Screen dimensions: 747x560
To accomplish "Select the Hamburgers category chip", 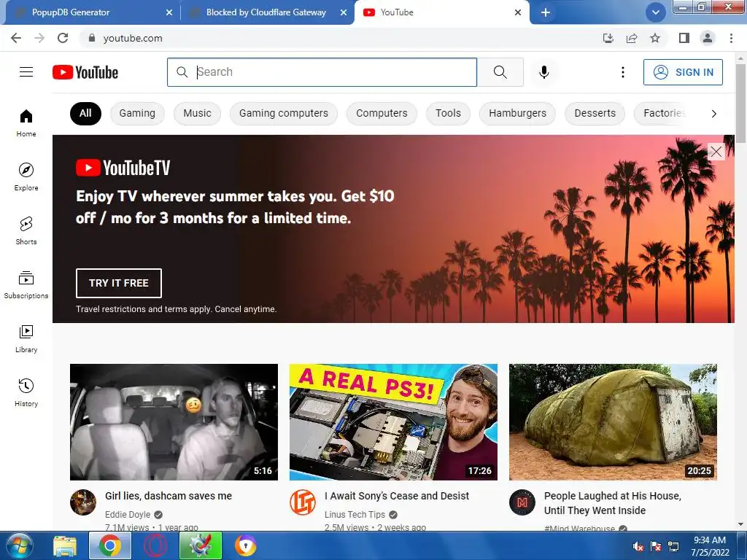I will tap(517, 113).
